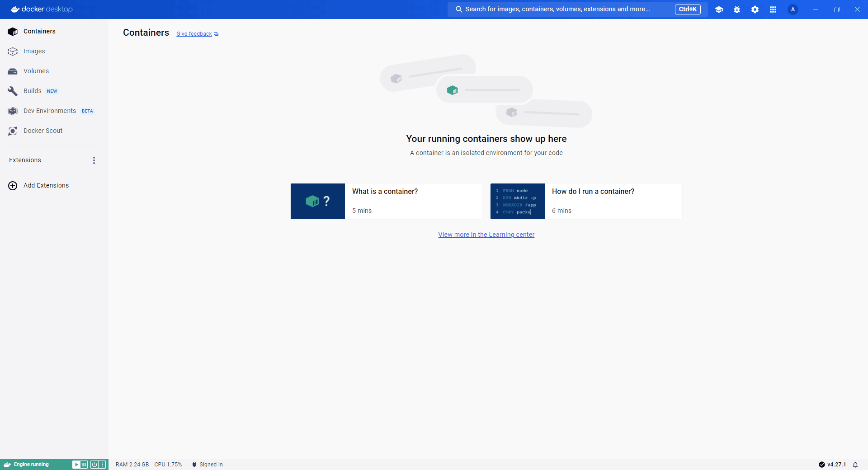
Task: Open Docker Scout in sidebar
Action: (x=54, y=131)
